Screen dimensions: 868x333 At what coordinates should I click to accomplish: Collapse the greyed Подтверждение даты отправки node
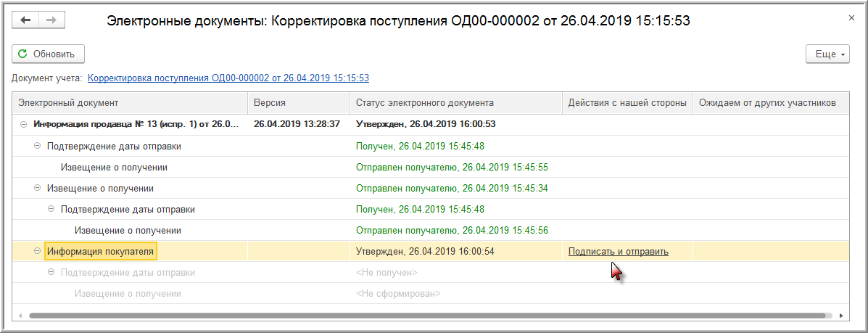tap(51, 273)
